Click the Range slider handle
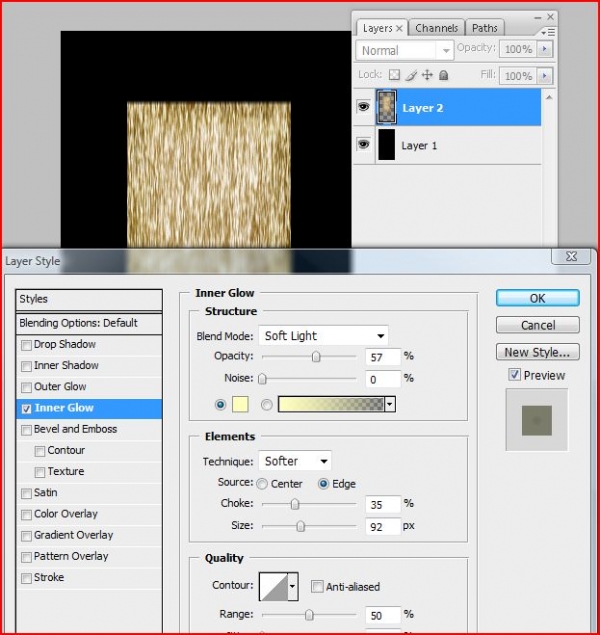 (x=309, y=615)
